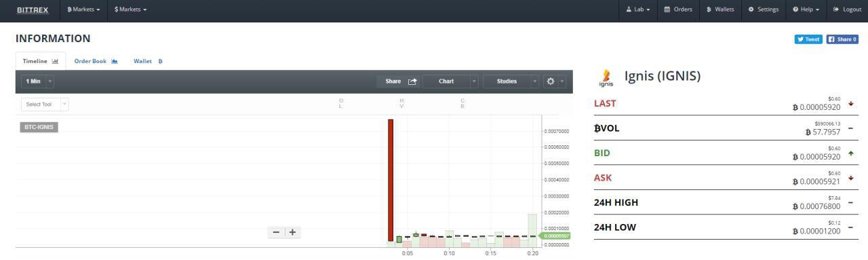868x260 pixels.
Task: Expand the Help menu
Action: coord(806,10)
